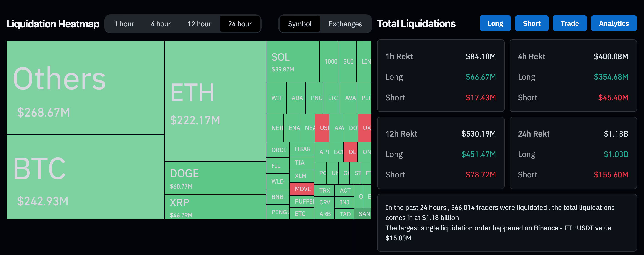This screenshot has height=255, width=644.
Task: Select the 24 hour timeframe
Action: [240, 24]
